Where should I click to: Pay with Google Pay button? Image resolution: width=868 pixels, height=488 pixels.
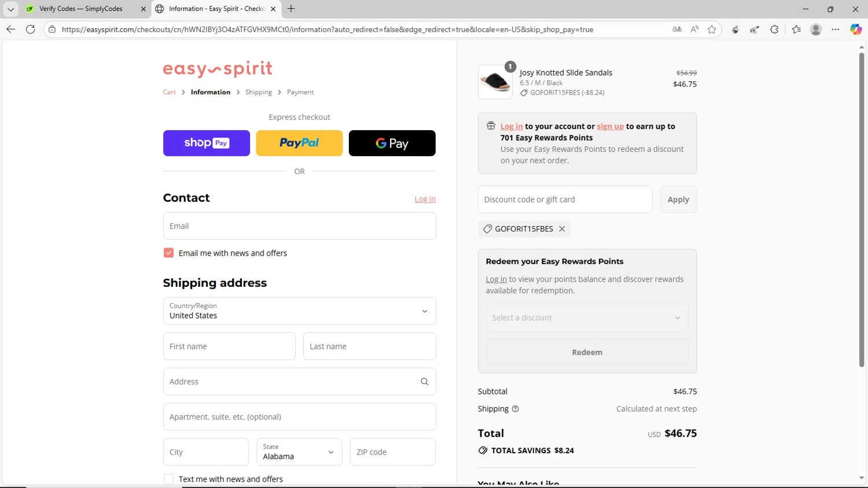392,143
